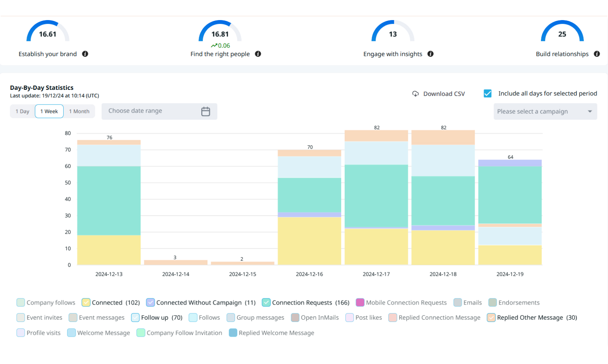608x364 pixels.
Task: Click the Download CSV cloud icon
Action: click(x=415, y=94)
